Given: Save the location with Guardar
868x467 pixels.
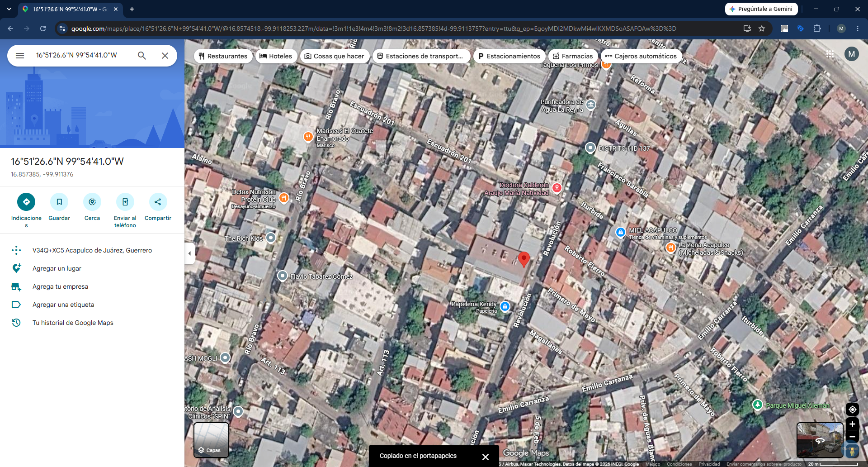Looking at the screenshot, I should tap(59, 207).
